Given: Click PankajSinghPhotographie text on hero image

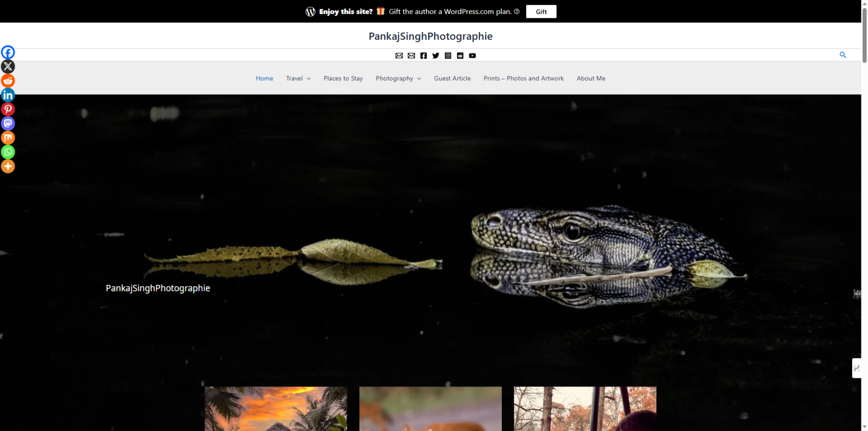Looking at the screenshot, I should click(x=158, y=288).
